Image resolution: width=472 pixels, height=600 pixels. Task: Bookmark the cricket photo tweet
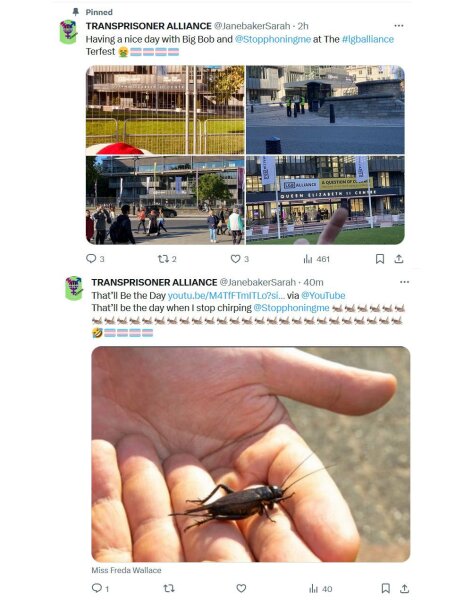pyautogui.click(x=385, y=588)
